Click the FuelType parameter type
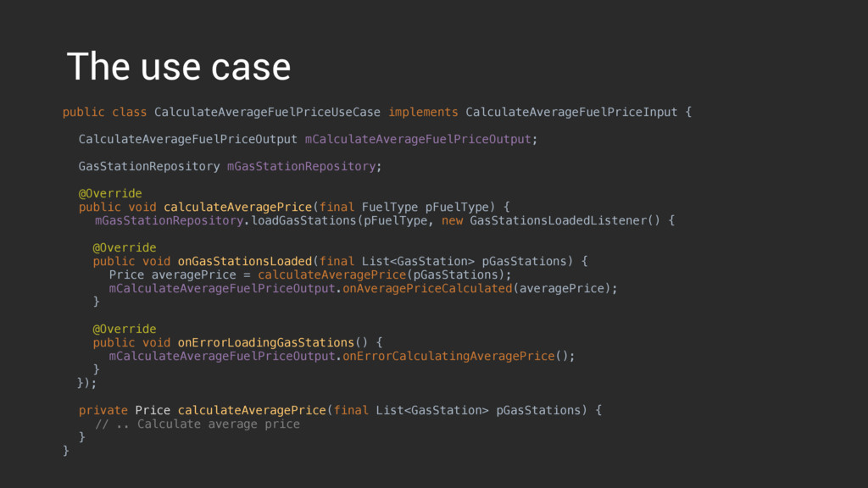Image resolution: width=868 pixels, height=488 pixels. [390, 207]
